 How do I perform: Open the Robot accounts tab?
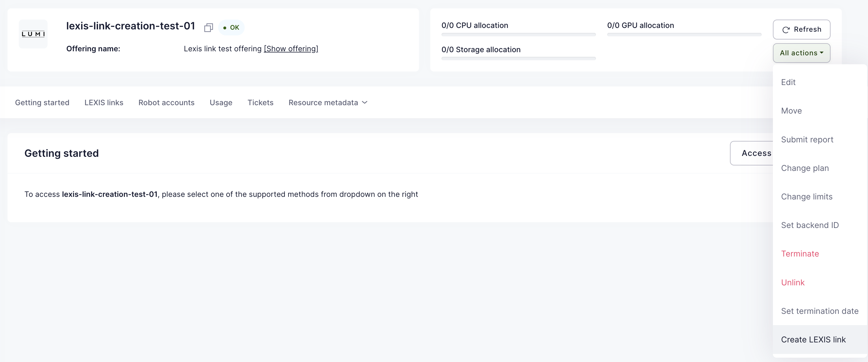pyautogui.click(x=166, y=103)
